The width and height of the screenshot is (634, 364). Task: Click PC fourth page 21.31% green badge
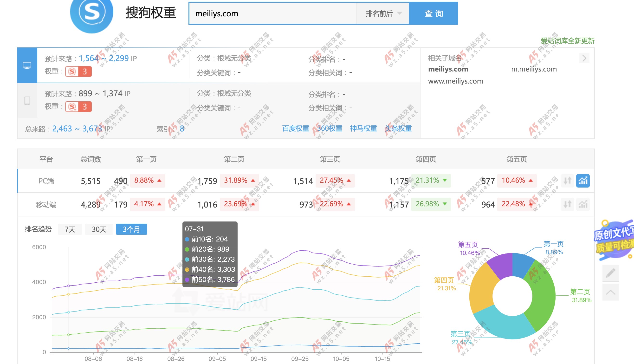pos(431,181)
